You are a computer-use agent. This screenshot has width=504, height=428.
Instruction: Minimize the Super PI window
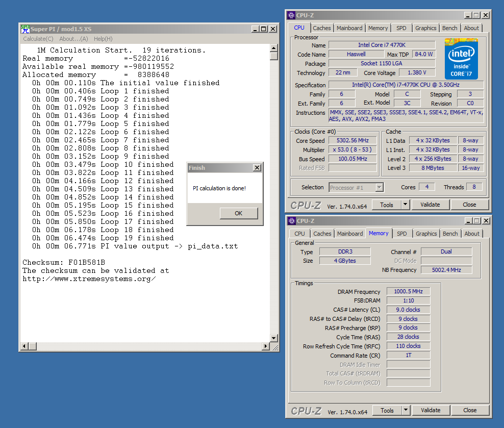(x=256, y=29)
